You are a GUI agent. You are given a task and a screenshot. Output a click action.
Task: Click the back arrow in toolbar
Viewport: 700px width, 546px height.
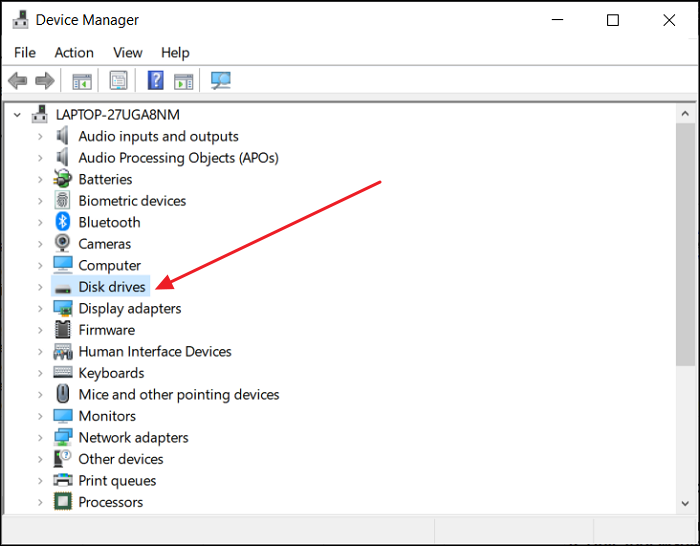coord(17,81)
